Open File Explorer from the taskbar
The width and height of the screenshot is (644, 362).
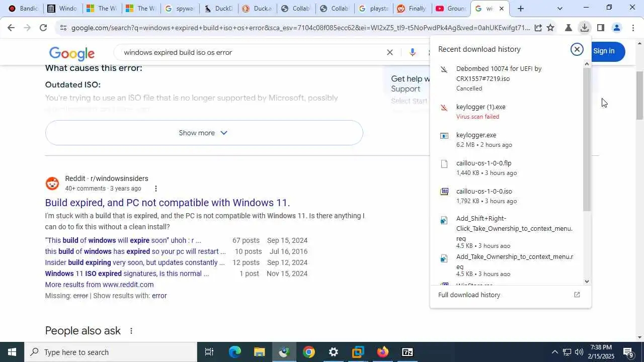tap(260, 352)
